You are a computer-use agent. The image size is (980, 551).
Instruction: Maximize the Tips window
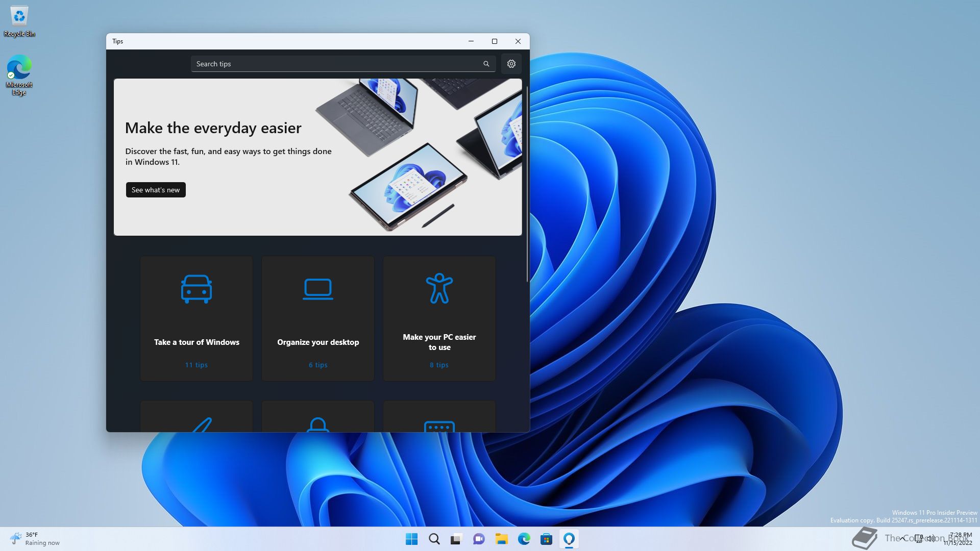tap(495, 41)
